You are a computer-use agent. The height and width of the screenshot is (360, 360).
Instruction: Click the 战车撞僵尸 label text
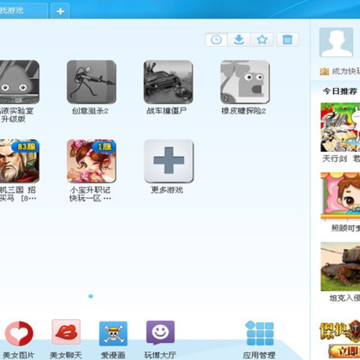click(x=166, y=111)
